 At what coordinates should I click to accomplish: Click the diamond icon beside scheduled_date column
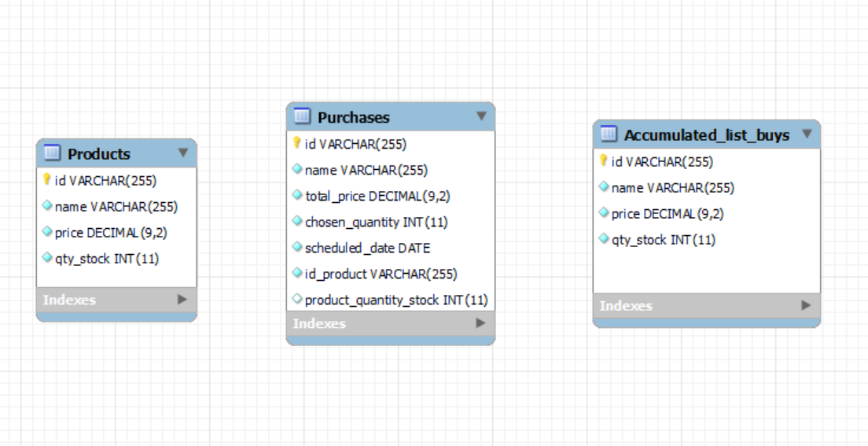coord(297,247)
